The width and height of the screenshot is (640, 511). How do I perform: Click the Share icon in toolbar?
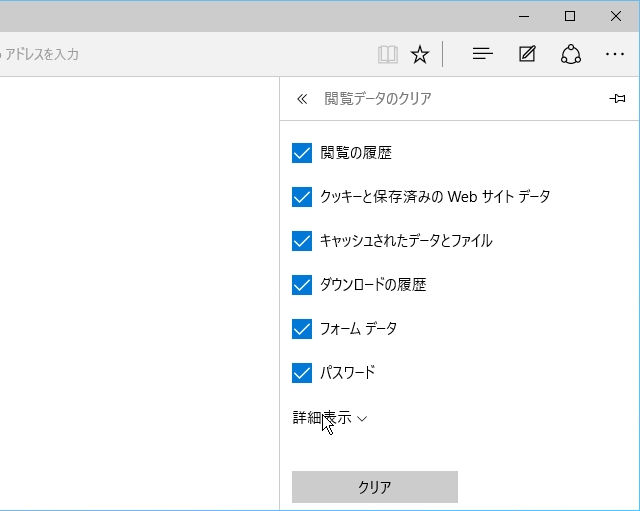(x=571, y=54)
